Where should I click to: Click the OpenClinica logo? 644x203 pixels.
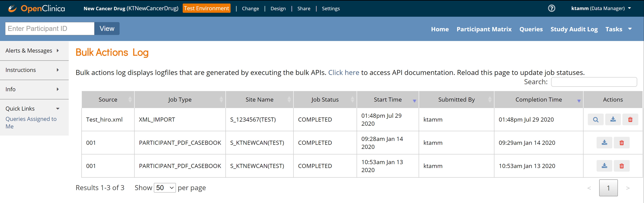pos(37,9)
